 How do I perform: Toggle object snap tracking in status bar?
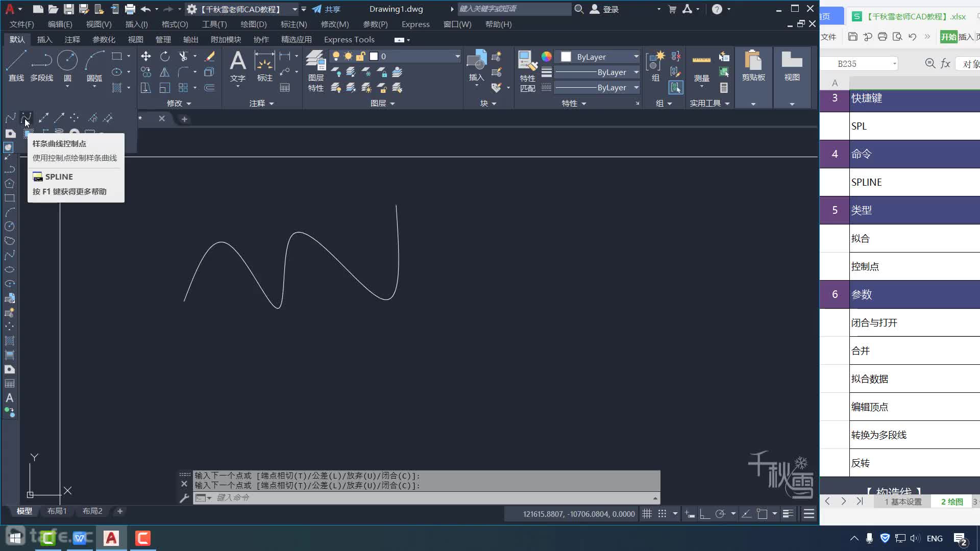(x=746, y=514)
